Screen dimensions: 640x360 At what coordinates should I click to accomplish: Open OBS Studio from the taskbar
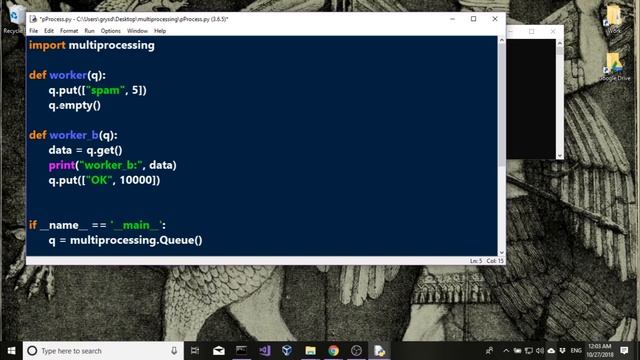356,351
